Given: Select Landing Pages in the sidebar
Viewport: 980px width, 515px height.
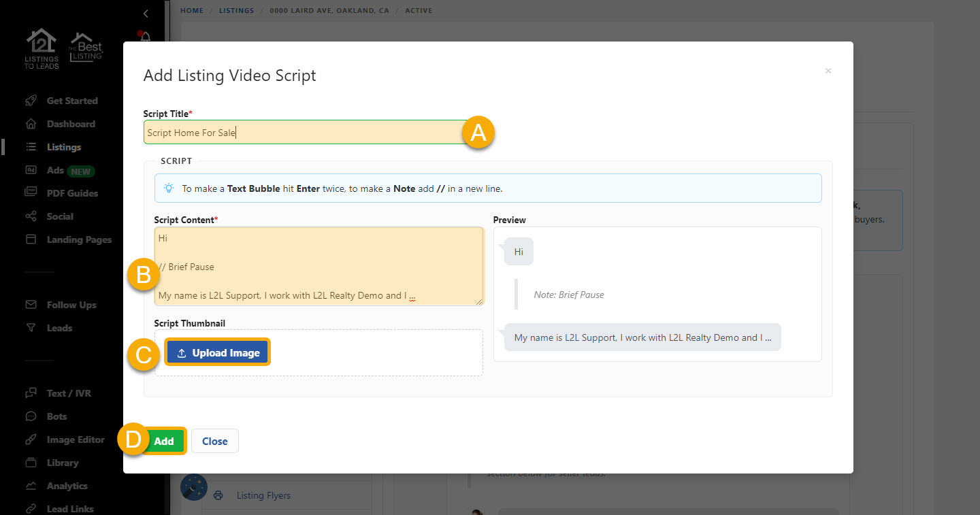Looking at the screenshot, I should (79, 239).
